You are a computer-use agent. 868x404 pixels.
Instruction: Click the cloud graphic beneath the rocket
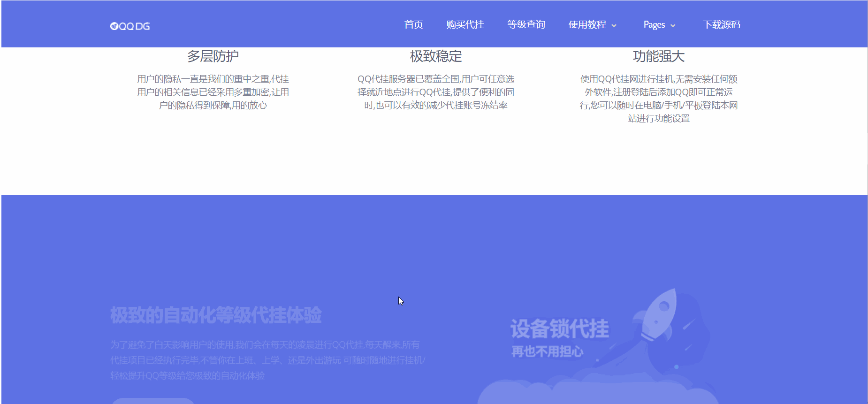pyautogui.click(x=596, y=392)
